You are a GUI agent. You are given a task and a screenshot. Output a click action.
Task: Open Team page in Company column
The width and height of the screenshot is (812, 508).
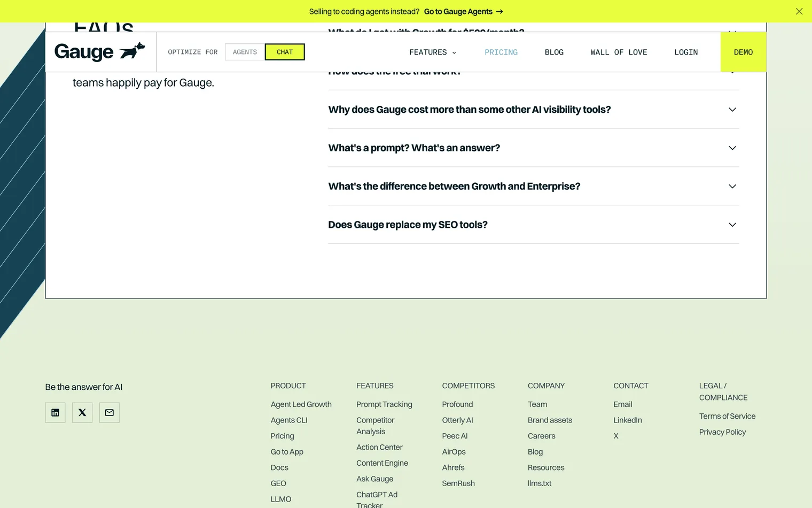pos(537,404)
